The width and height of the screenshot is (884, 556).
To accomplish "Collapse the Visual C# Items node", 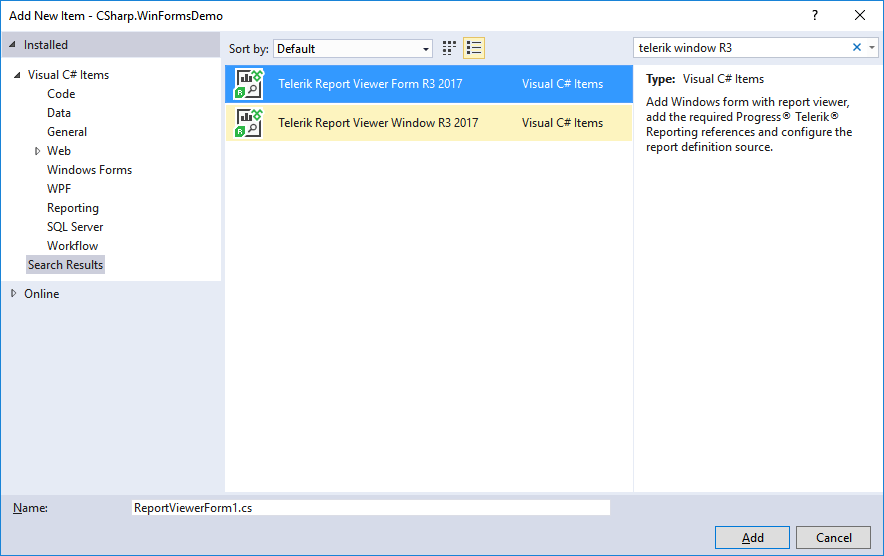I will tap(17, 74).
